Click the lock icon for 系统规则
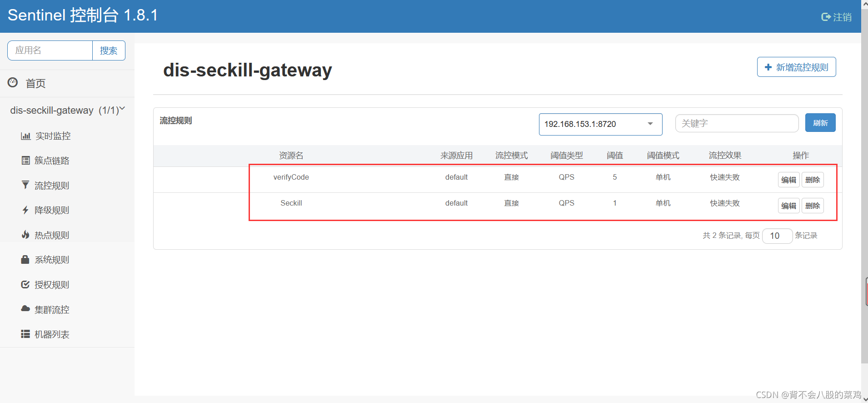This screenshot has width=868, height=403. click(25, 259)
